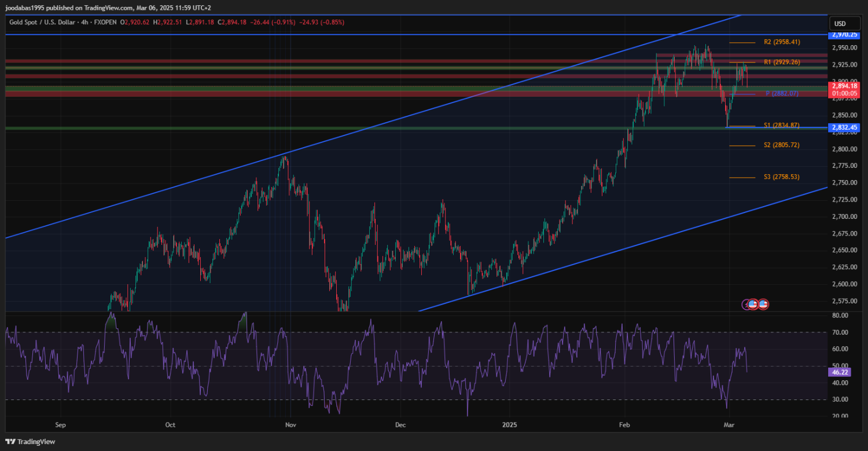Click the P (2882.07) pivot point label

pos(782,94)
